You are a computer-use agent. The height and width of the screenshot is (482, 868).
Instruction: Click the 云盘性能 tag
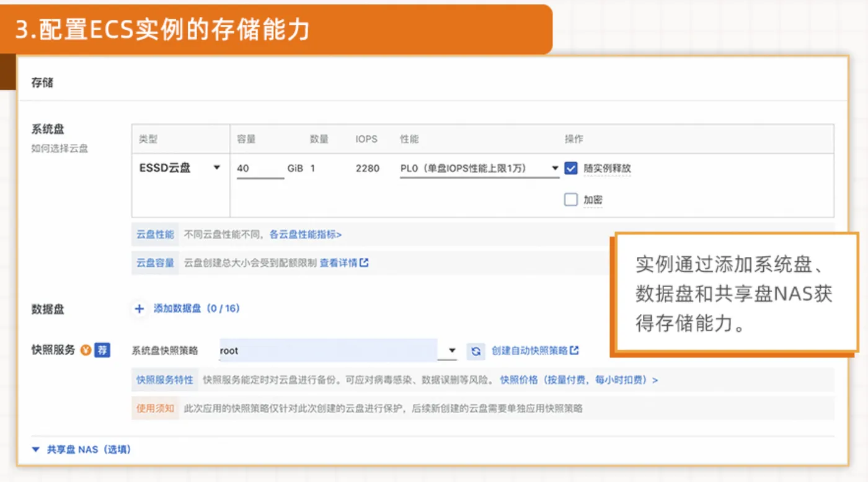tap(155, 234)
